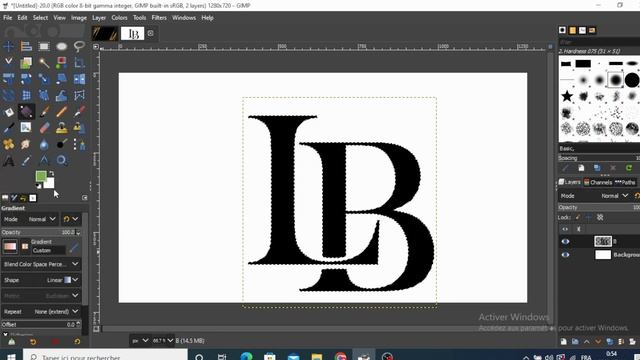
Task: Reset colors to default black and white
Action: point(38,186)
